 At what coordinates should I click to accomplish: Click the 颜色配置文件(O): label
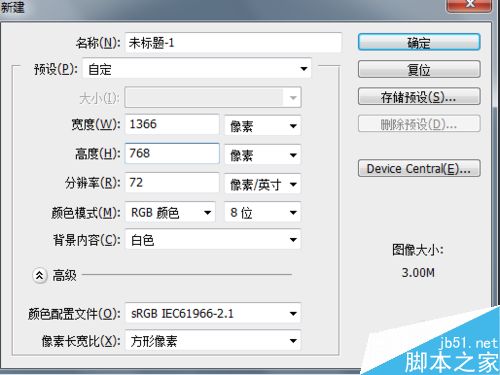coord(74,314)
